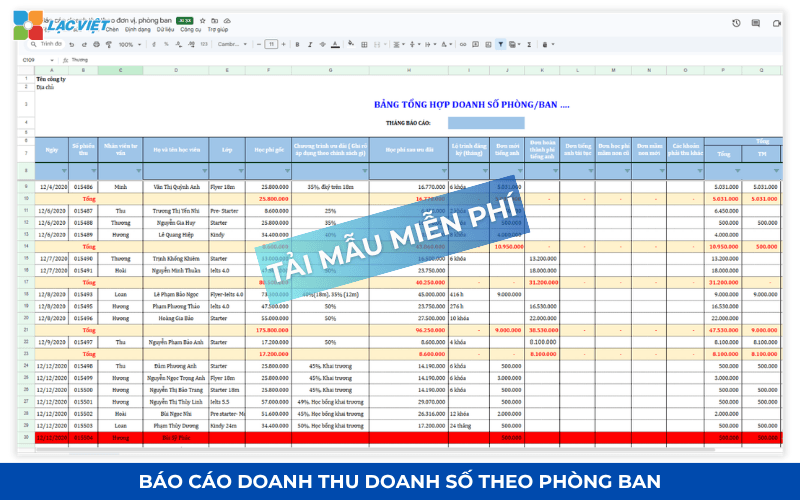
Task: Select row 30 header
Action: click(26, 438)
